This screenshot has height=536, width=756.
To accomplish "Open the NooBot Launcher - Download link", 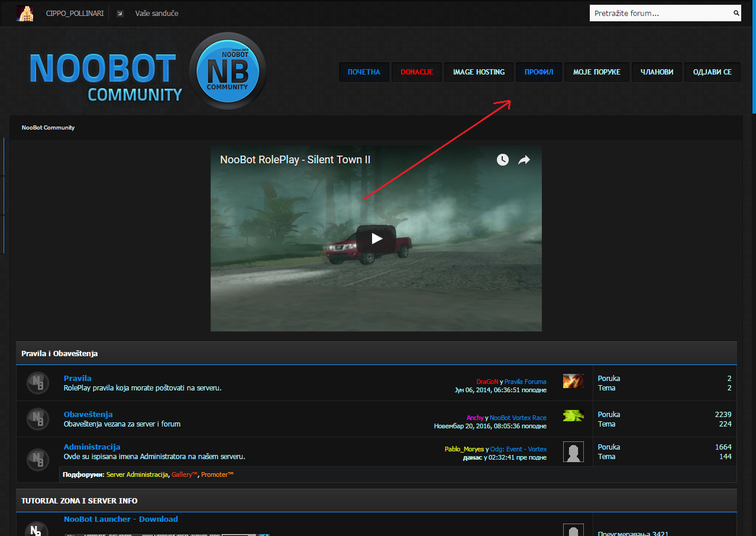I will pyautogui.click(x=121, y=519).
